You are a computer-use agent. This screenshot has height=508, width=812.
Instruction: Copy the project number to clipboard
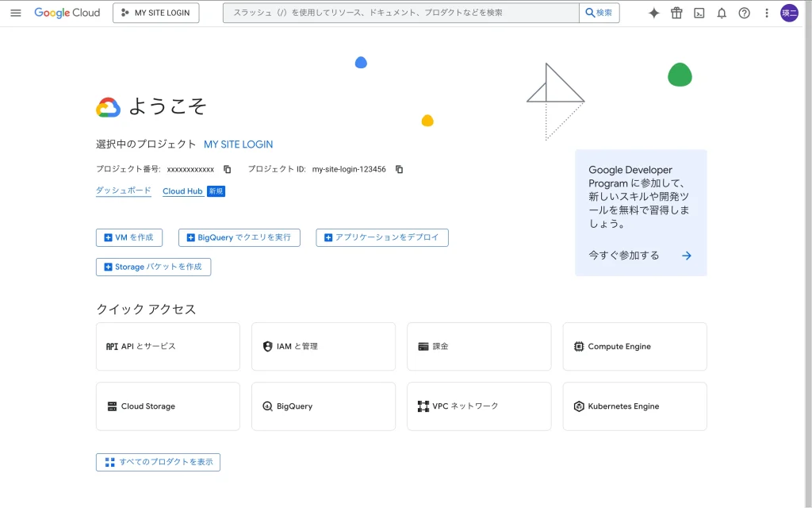click(x=228, y=169)
